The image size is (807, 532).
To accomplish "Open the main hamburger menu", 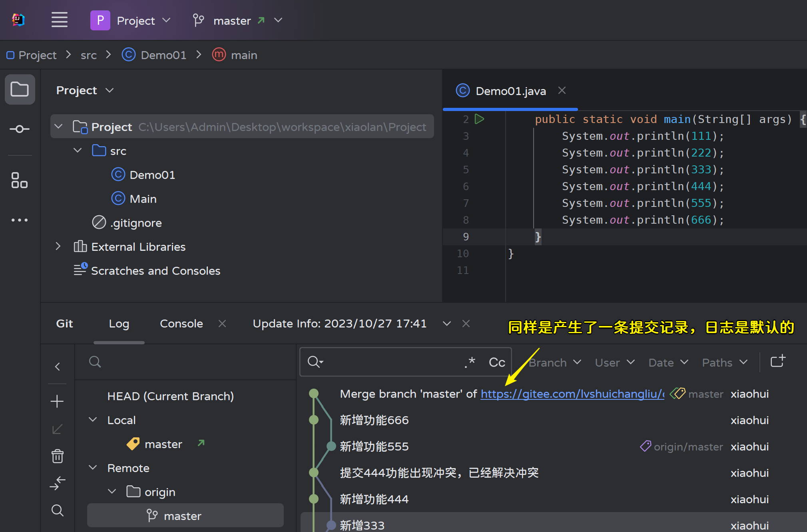I will click(x=59, y=20).
